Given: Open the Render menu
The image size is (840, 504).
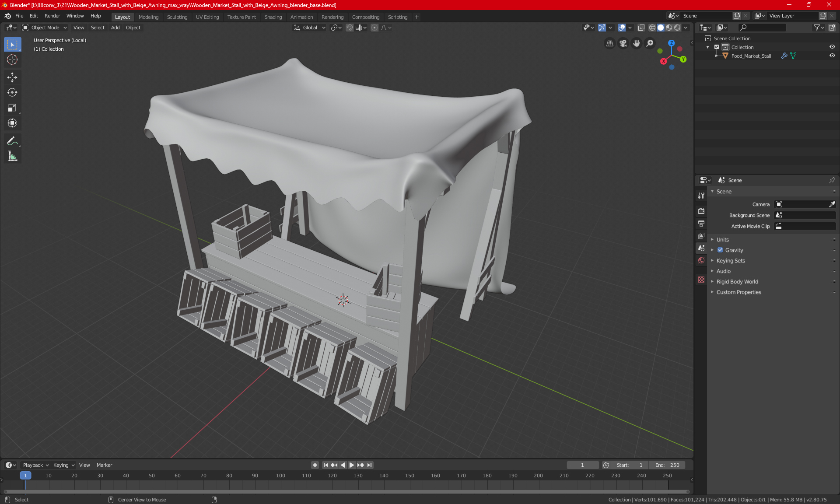Looking at the screenshot, I should 52,16.
